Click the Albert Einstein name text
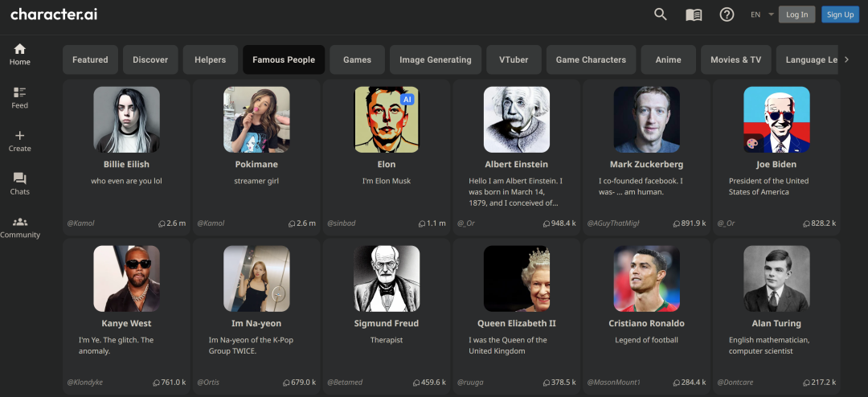Screen dimensions: 868x397 click(517, 165)
